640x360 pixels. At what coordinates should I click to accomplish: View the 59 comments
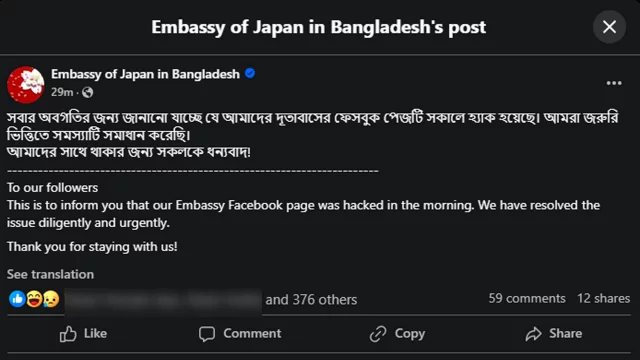(x=527, y=298)
